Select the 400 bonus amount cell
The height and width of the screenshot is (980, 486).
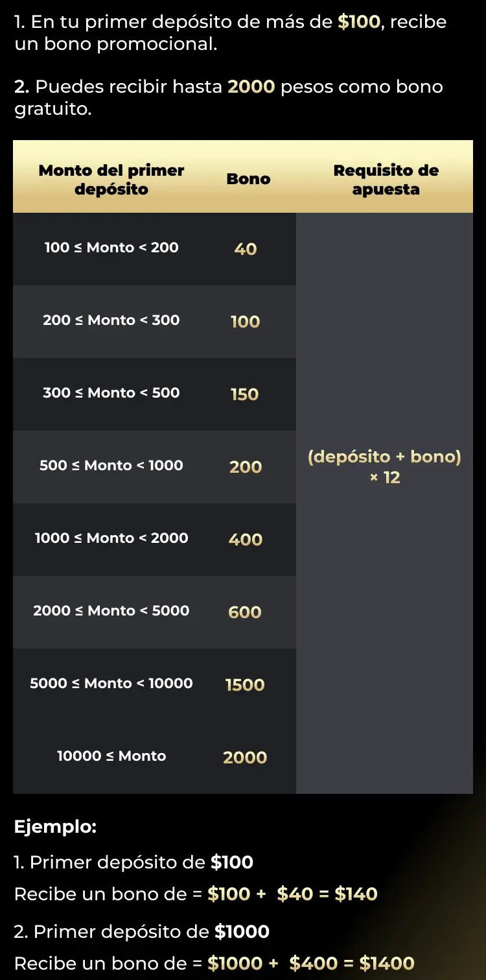click(246, 540)
